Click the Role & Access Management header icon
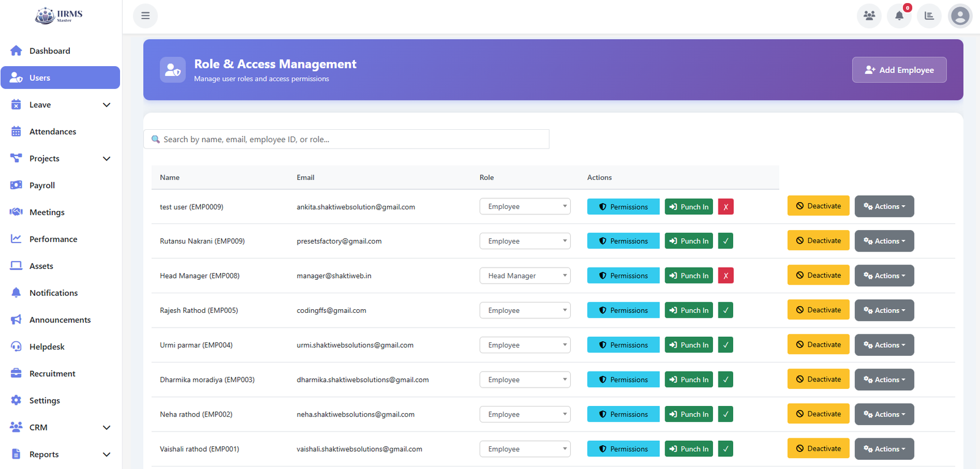 point(173,70)
